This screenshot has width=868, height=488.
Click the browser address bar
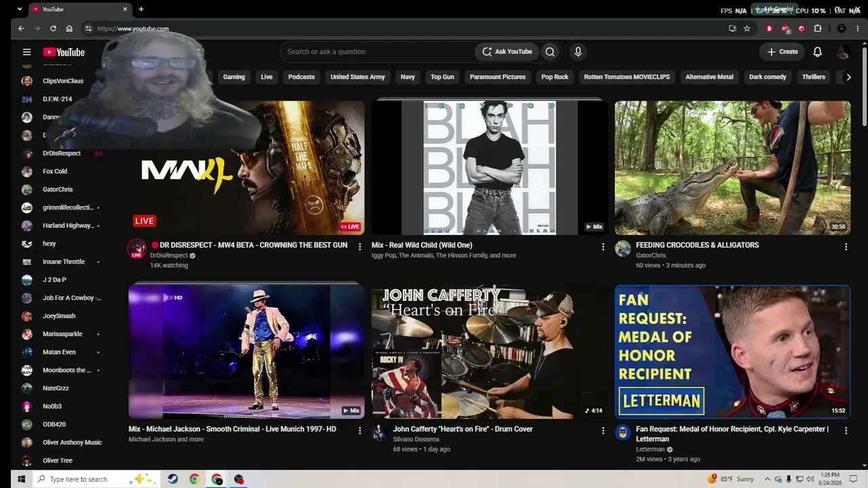tap(407, 28)
